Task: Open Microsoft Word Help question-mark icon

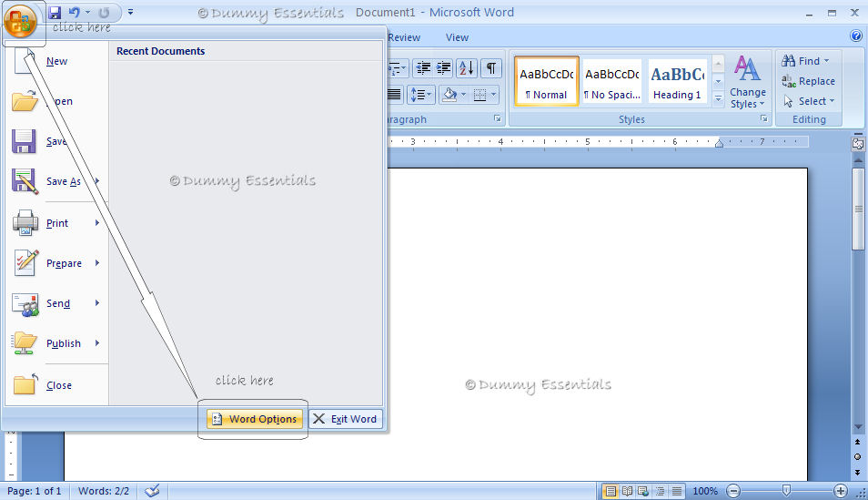Action: point(856,36)
